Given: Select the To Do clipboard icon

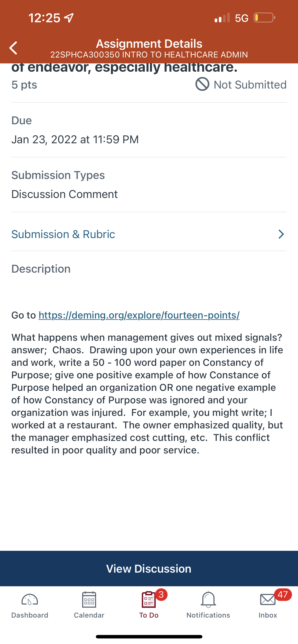Looking at the screenshot, I should coord(149,599).
